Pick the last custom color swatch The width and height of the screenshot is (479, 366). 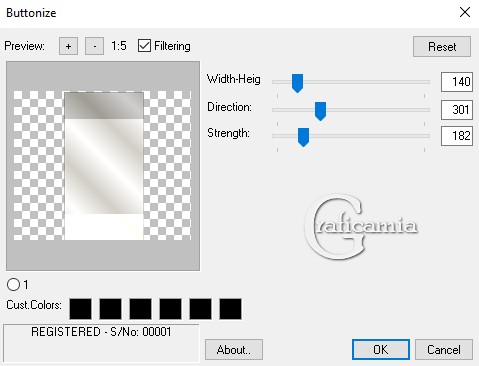tap(230, 309)
